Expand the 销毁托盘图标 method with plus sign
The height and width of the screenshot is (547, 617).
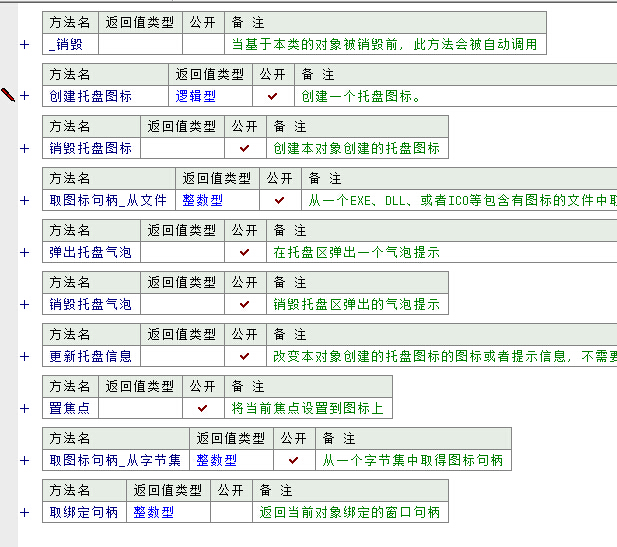(24, 148)
